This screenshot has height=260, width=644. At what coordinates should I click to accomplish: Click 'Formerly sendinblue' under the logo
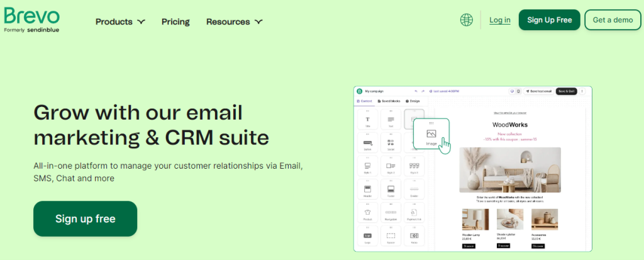31,30
